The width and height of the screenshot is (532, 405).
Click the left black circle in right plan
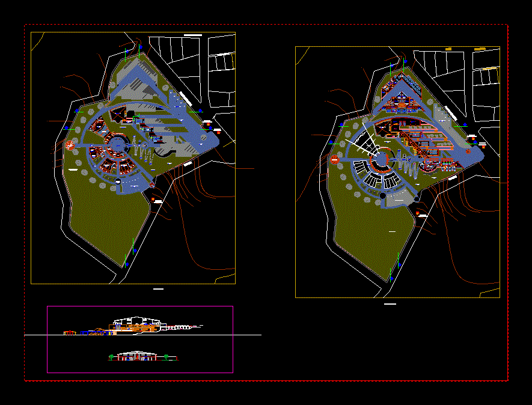pos(382,196)
